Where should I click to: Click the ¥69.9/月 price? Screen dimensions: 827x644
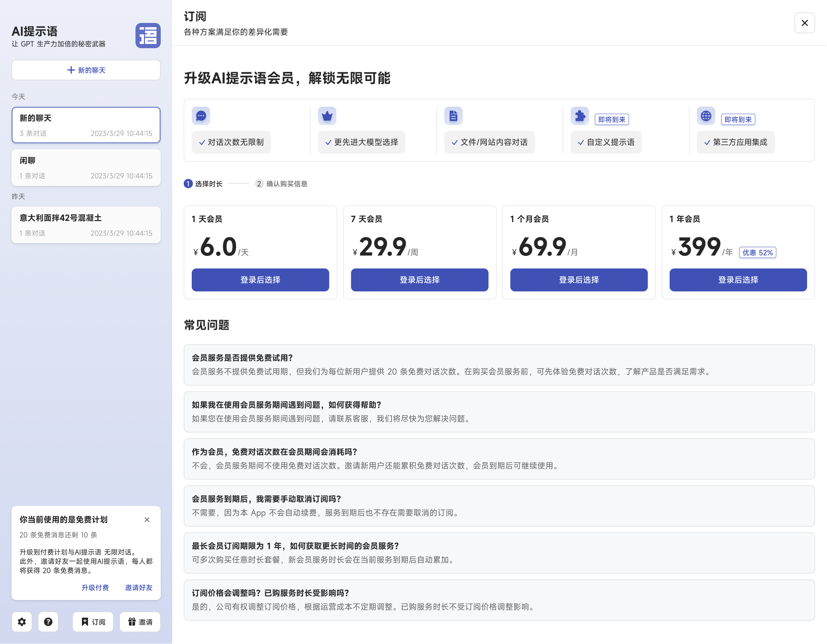(x=545, y=247)
